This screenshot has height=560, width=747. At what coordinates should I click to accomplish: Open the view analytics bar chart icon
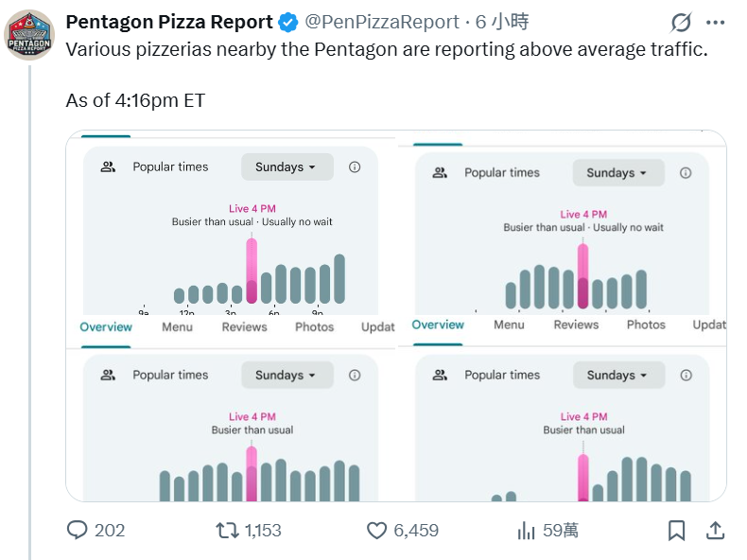pyautogui.click(x=527, y=531)
